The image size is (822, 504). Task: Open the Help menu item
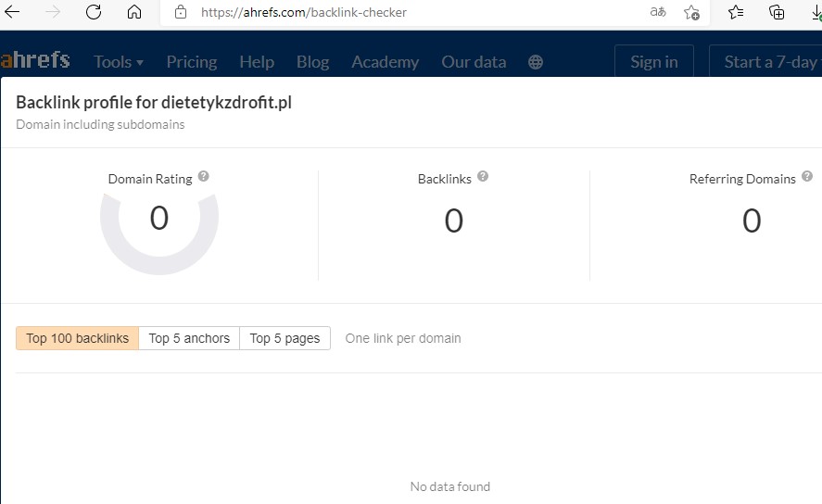click(x=257, y=62)
